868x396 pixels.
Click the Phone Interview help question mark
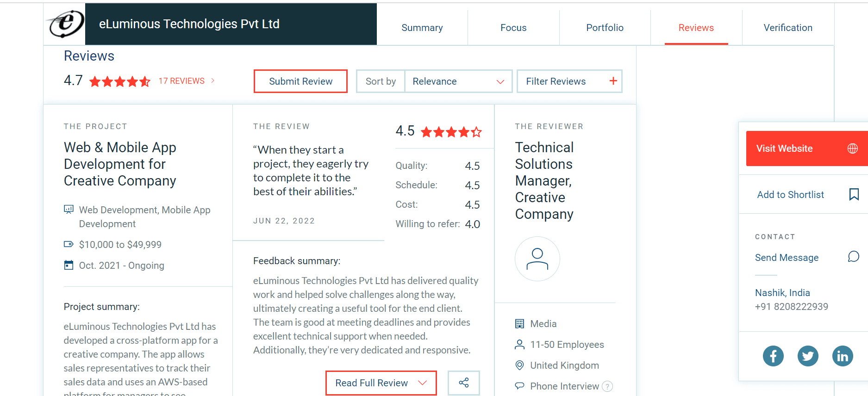[607, 386]
